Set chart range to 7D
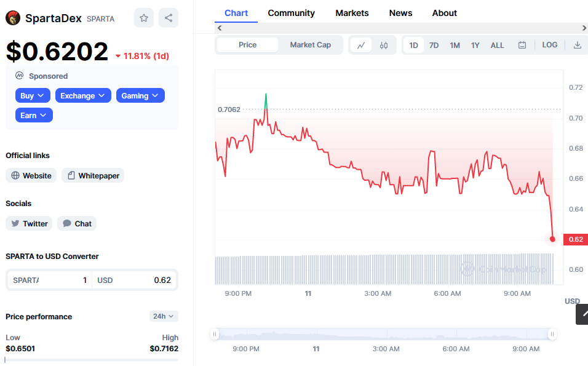The image size is (588, 366). pyautogui.click(x=434, y=46)
